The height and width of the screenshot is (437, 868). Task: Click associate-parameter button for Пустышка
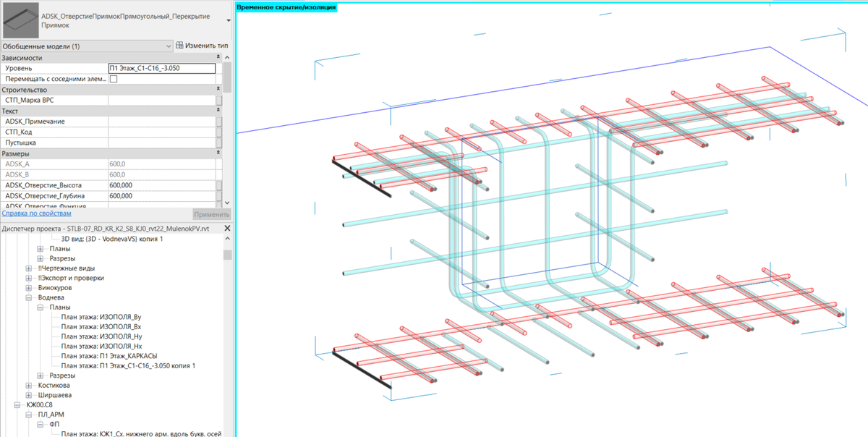219,143
